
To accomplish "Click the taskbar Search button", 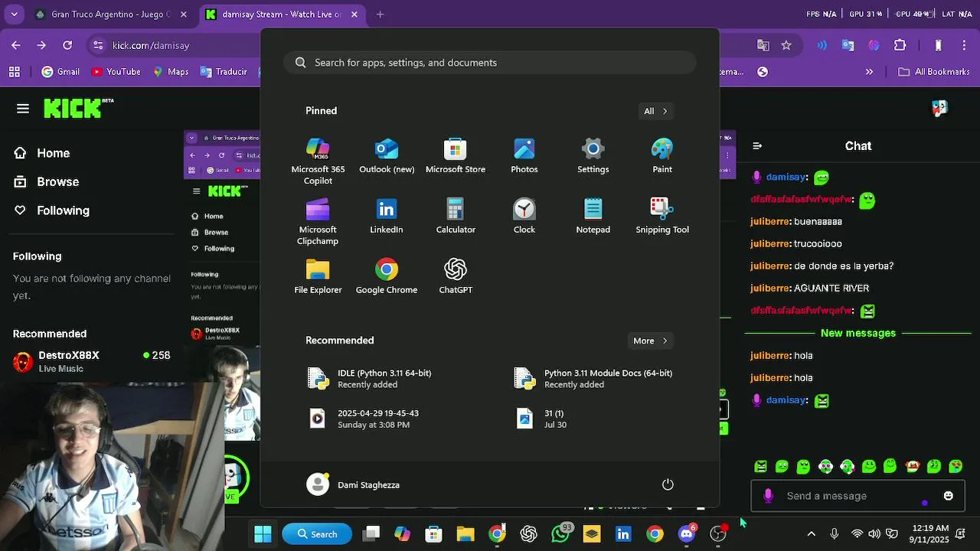I will coord(317,534).
